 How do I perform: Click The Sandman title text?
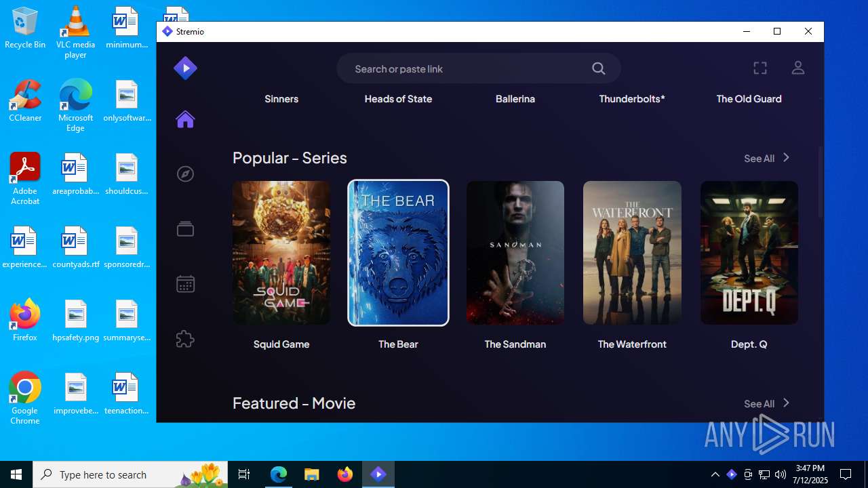(515, 344)
